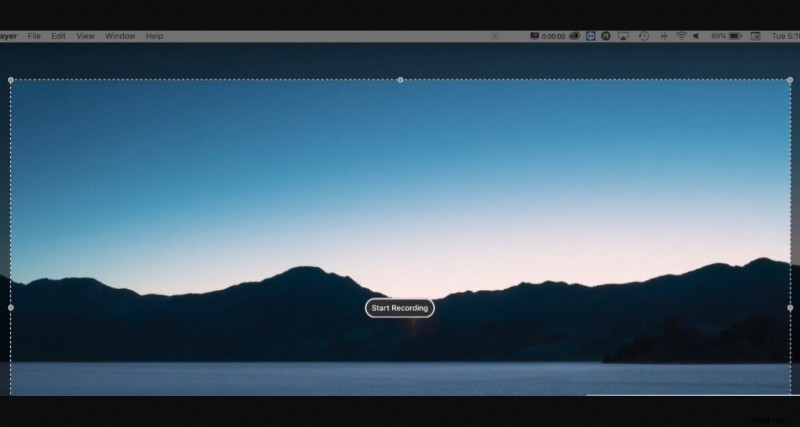Open the Window menu
The width and height of the screenshot is (800, 427).
pyautogui.click(x=120, y=36)
